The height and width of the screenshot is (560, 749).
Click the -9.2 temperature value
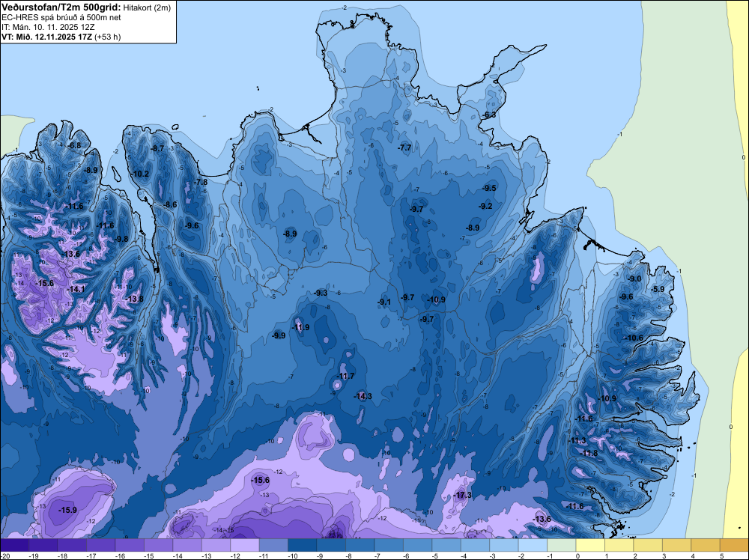(x=485, y=206)
